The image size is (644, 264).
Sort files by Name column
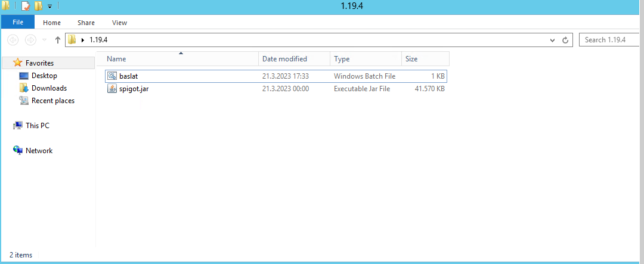178,59
